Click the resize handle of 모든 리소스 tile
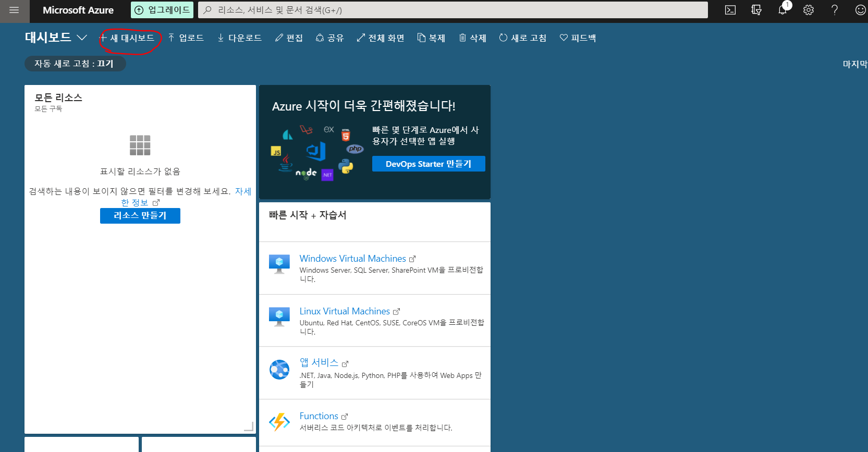 coord(249,426)
